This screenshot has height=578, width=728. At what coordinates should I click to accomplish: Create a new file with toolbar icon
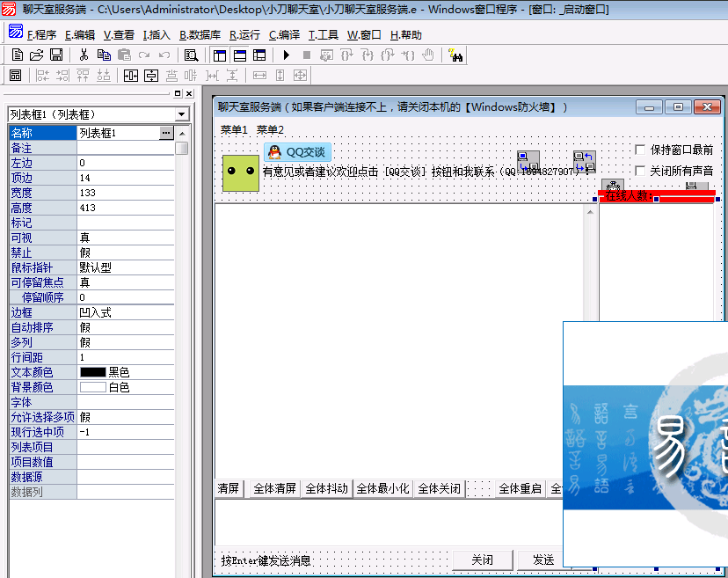[x=18, y=55]
